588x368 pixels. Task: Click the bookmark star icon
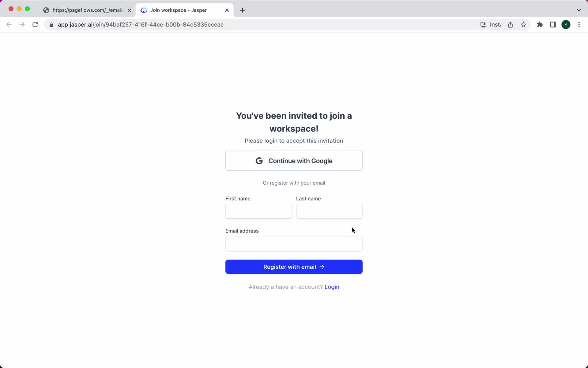524,25
